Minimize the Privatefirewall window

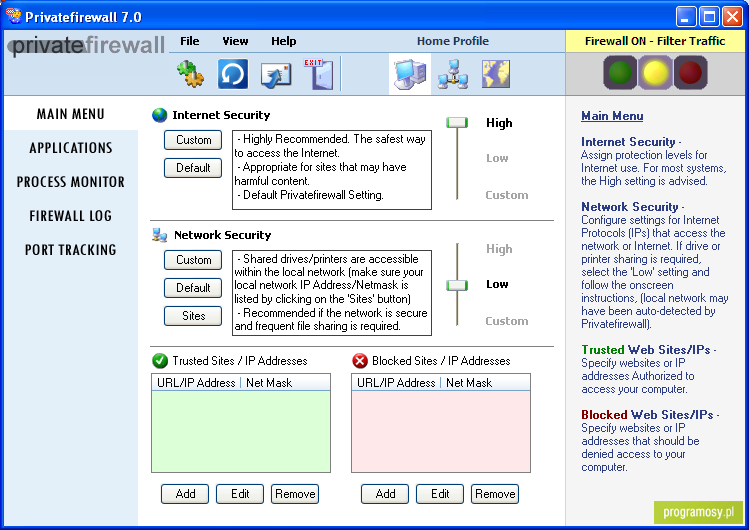(x=686, y=17)
